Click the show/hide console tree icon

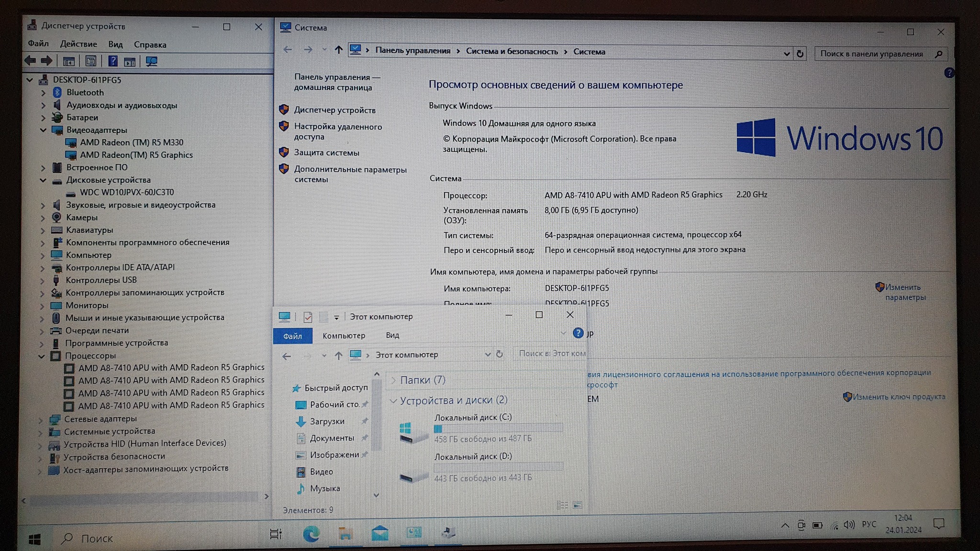click(69, 61)
